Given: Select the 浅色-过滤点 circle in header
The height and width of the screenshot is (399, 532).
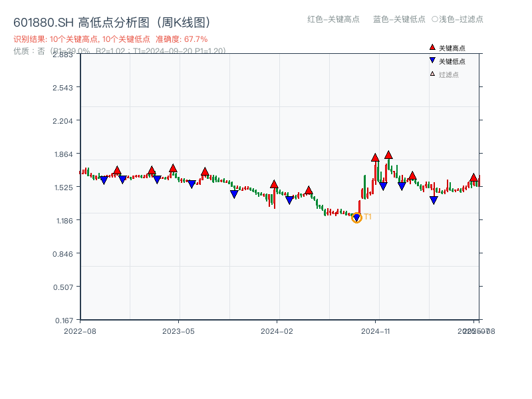Looking at the screenshot, I should click(x=435, y=19).
